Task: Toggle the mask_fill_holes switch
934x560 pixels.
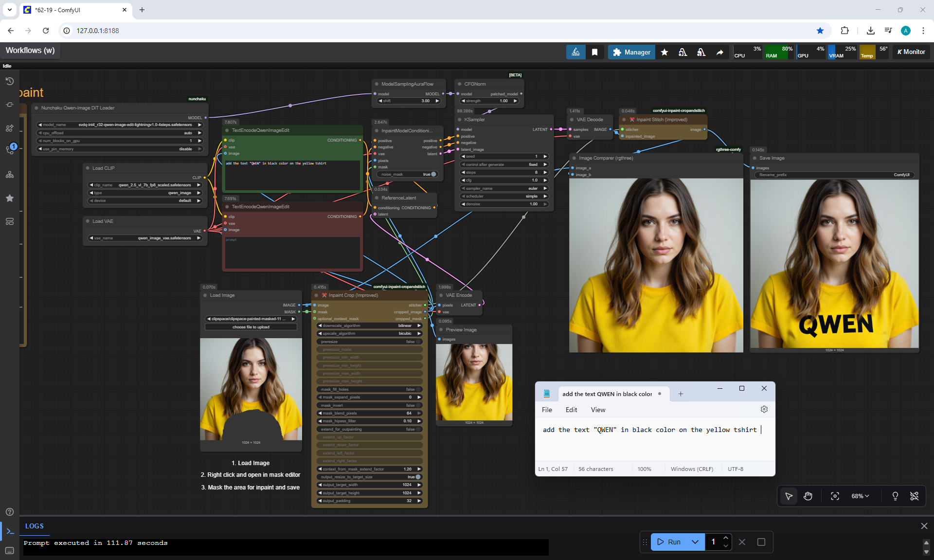Action: click(x=417, y=389)
